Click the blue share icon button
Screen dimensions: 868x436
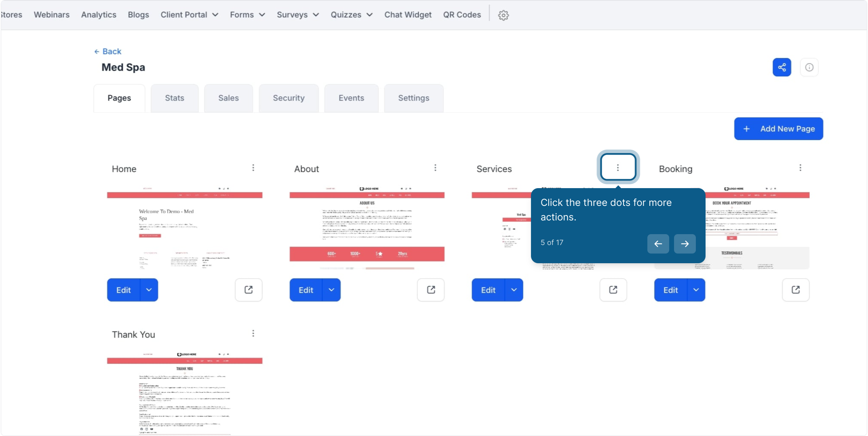[x=782, y=67]
